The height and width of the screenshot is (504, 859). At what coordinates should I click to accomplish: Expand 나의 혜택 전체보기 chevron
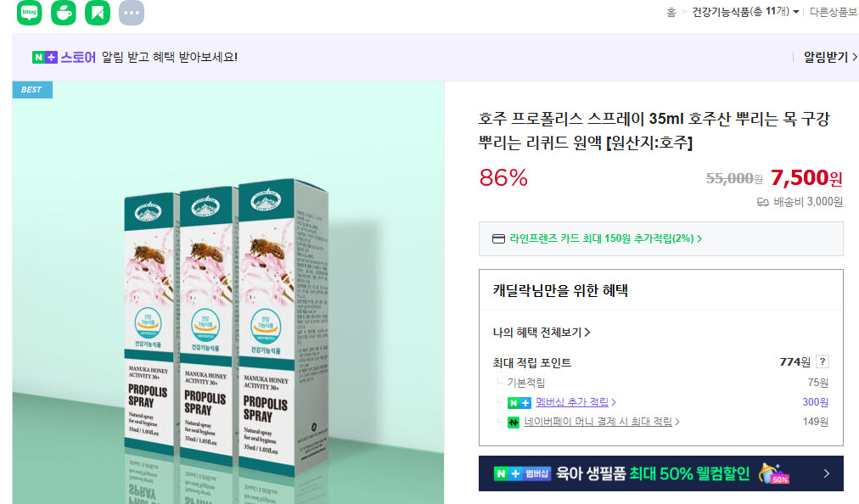(587, 332)
